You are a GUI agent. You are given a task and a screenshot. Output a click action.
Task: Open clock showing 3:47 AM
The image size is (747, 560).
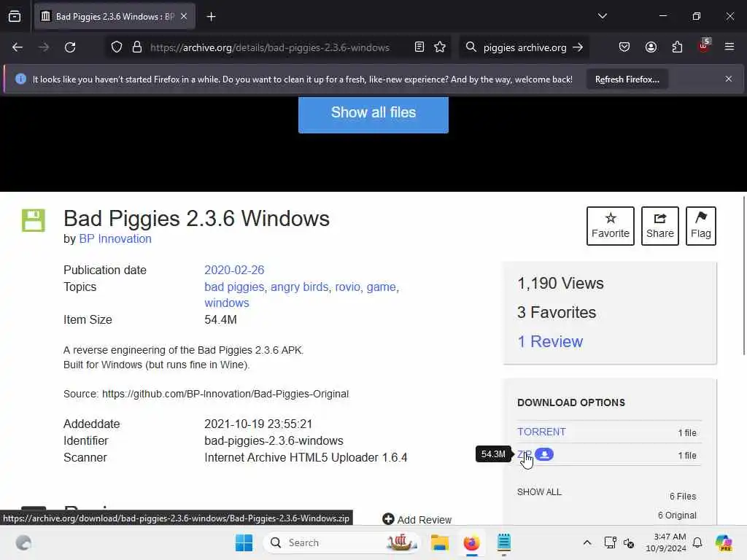pyautogui.click(x=666, y=542)
